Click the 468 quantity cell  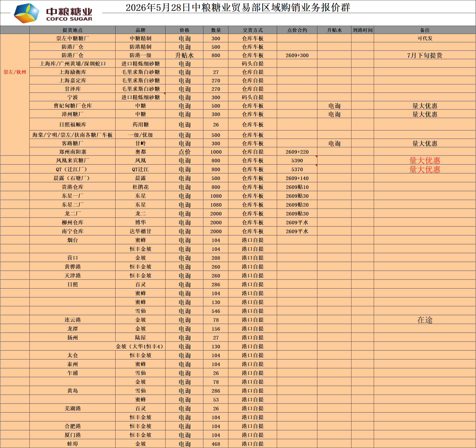tap(216, 444)
